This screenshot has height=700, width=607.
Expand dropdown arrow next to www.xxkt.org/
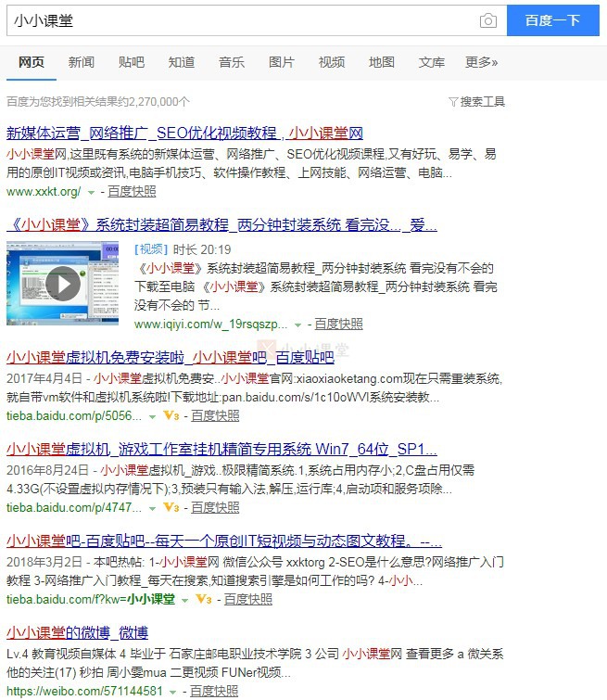pos(91,193)
